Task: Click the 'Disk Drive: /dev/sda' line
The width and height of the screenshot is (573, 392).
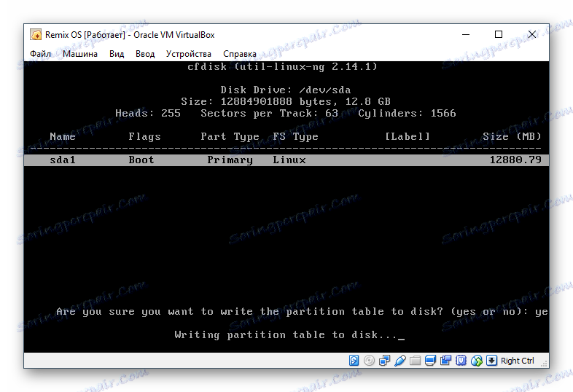Action: point(285,90)
